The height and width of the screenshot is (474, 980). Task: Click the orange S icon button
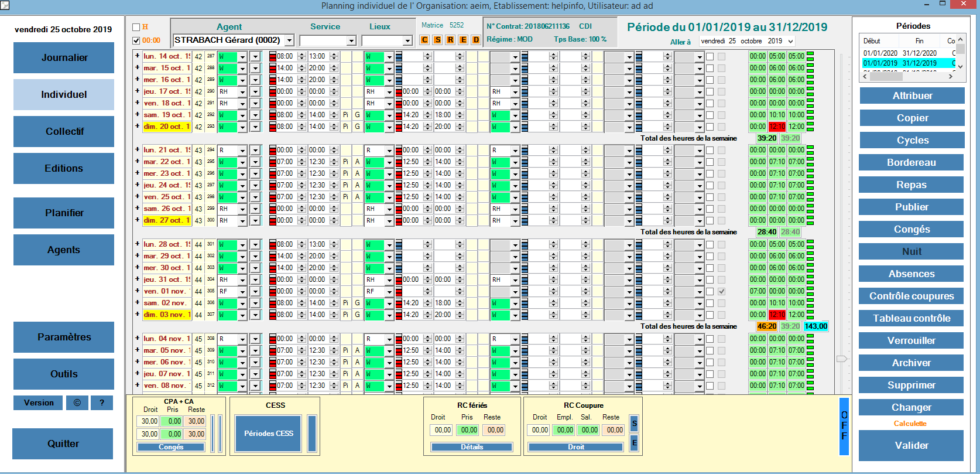point(437,40)
